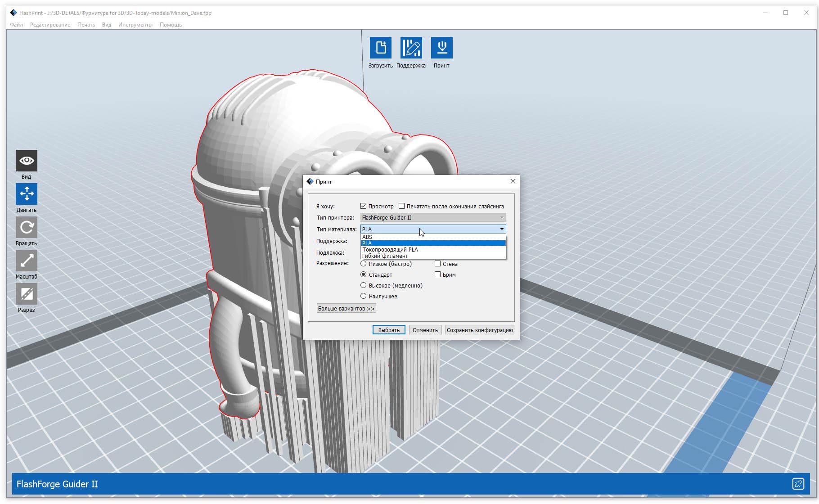Image resolution: width=819 pixels, height=504 pixels.
Task: Enable Печатать после окончания слайсинга checkbox
Action: 402,206
